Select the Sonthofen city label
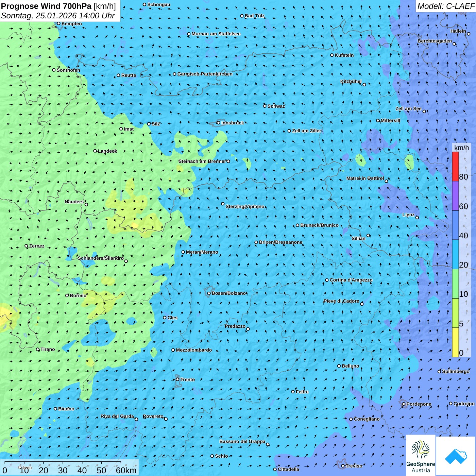The width and height of the screenshot is (476, 476). (68, 70)
